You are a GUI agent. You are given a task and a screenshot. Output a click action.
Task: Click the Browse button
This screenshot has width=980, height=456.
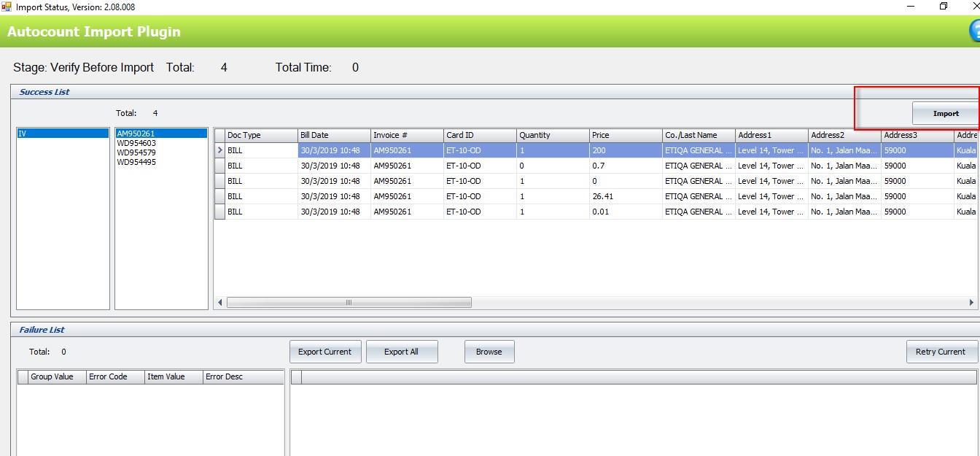pos(489,351)
